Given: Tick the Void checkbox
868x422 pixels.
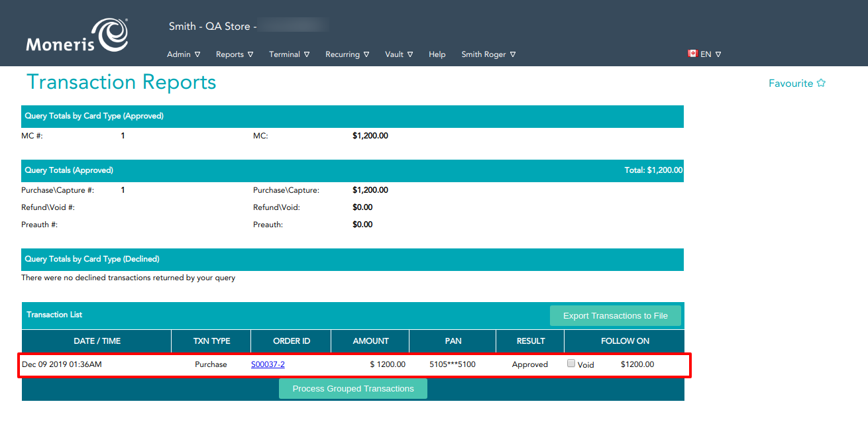Looking at the screenshot, I should pyautogui.click(x=571, y=363).
